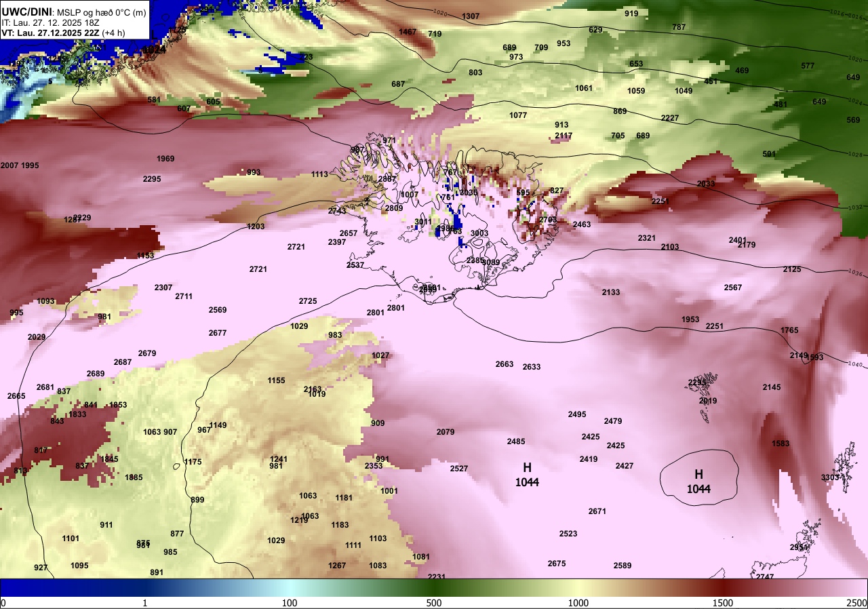Viewport: 868px width, 609px height.
Task: Click the map value 2117
Action: pos(564,136)
